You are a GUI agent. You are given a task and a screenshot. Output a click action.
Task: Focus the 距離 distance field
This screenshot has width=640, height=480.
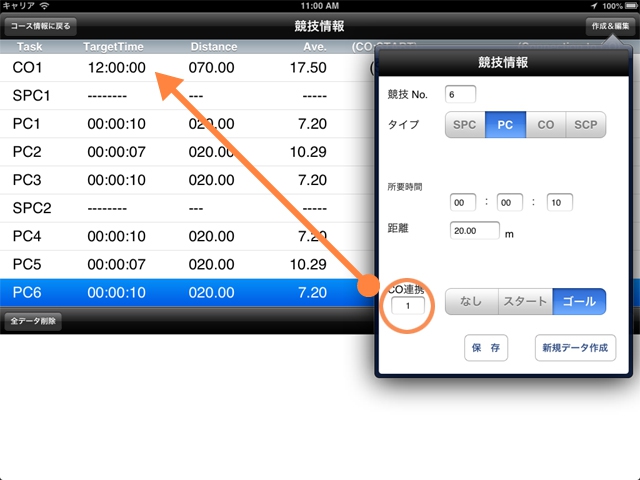tap(474, 230)
